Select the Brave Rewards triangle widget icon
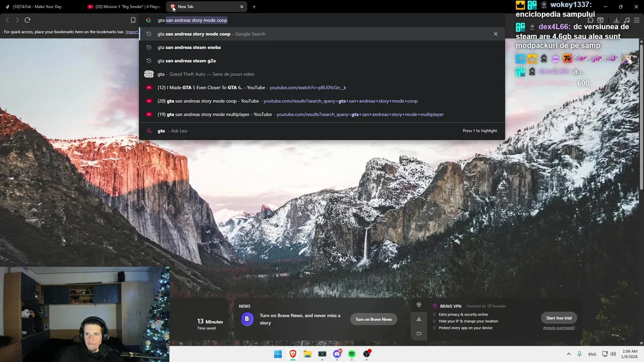 (x=419, y=319)
